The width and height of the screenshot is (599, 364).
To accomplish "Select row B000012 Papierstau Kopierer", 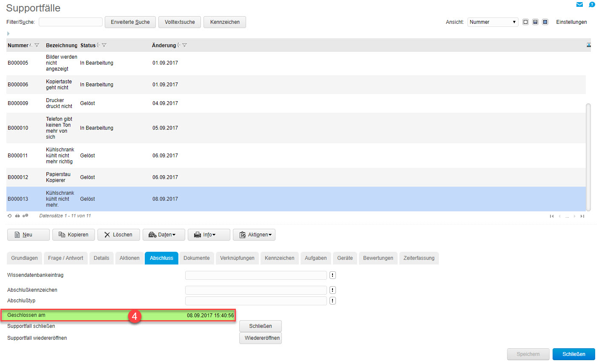I will (296, 177).
